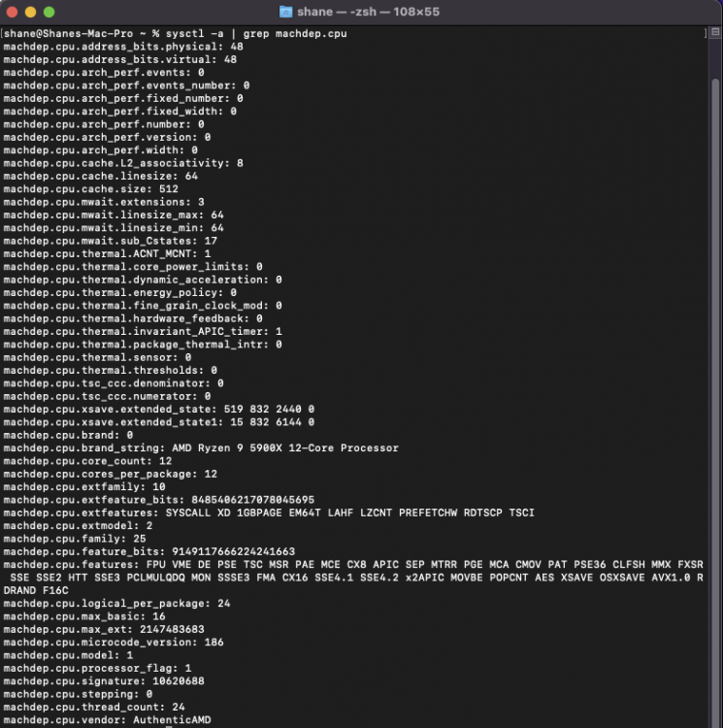Image resolution: width=723 pixels, height=728 pixels.
Task: Click the line 'machdep.cpu.arch_perf.number: 0'
Action: pyautogui.click(x=104, y=125)
